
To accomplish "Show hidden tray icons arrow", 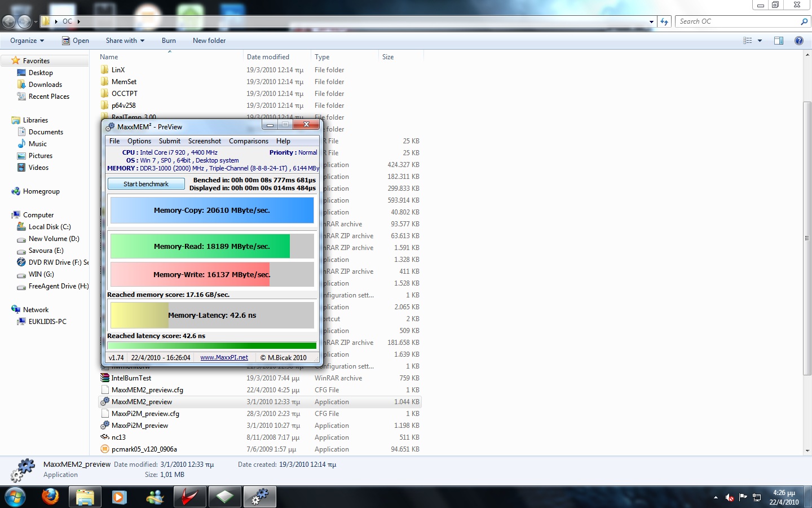I will point(716,498).
